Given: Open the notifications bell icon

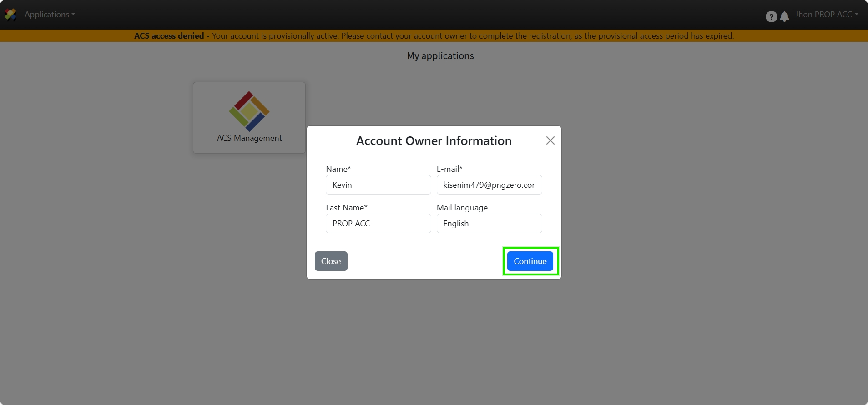Looking at the screenshot, I should [x=784, y=17].
